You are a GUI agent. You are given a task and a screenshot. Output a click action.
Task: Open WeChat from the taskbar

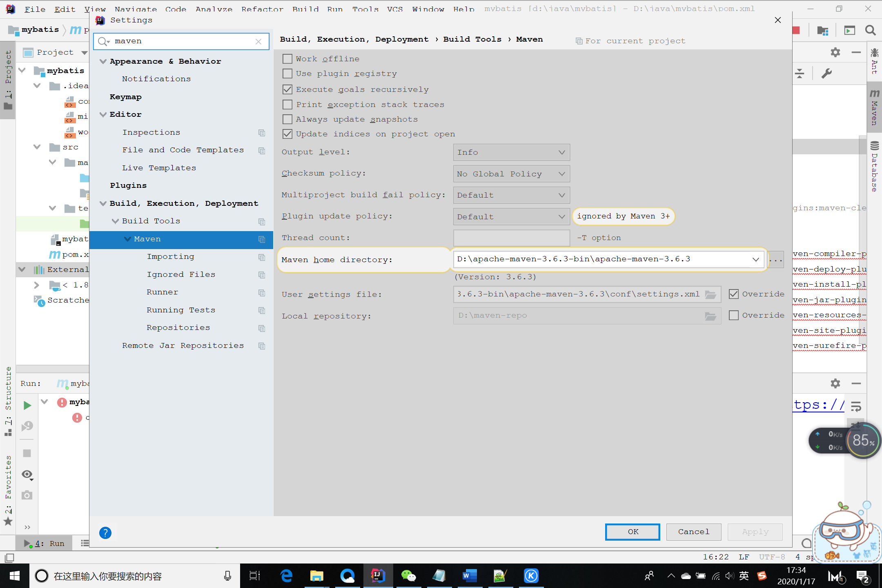click(x=408, y=576)
